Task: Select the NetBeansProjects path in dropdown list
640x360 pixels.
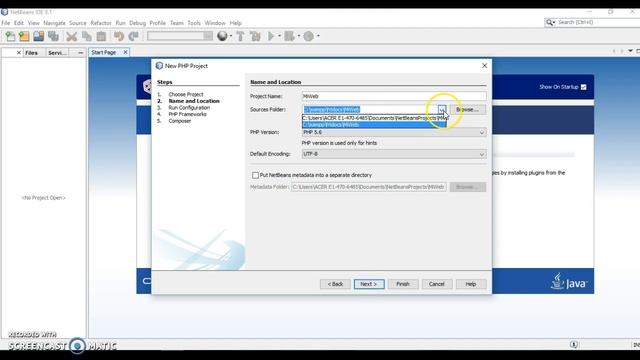Action: click(x=374, y=118)
